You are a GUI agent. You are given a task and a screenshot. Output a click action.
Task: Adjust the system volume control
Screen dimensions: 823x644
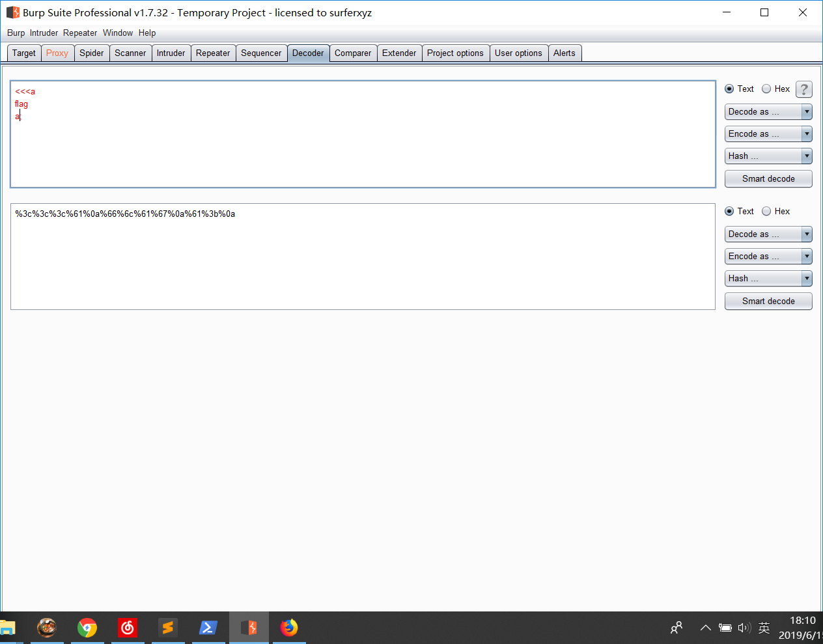point(744,628)
